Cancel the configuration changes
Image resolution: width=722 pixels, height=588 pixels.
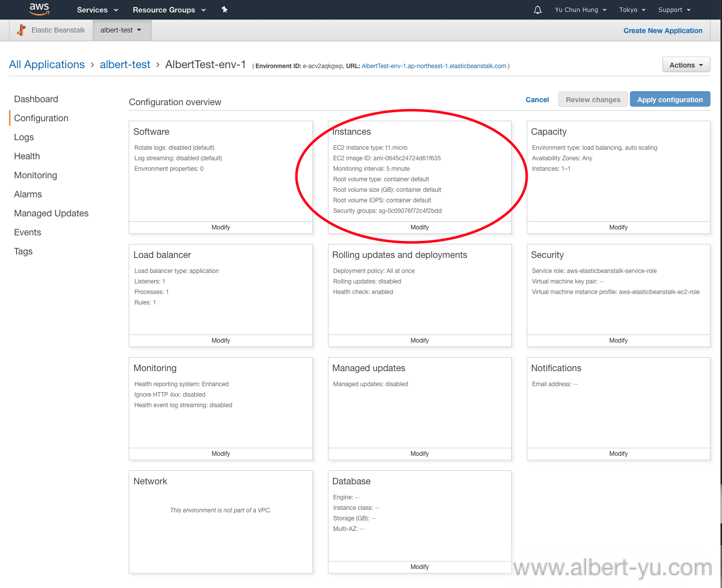pos(537,100)
